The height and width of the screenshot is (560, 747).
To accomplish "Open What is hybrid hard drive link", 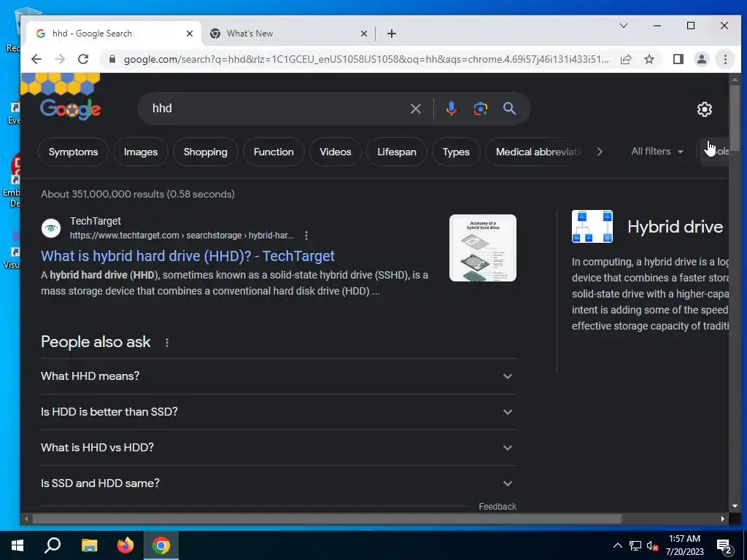I will click(187, 256).
